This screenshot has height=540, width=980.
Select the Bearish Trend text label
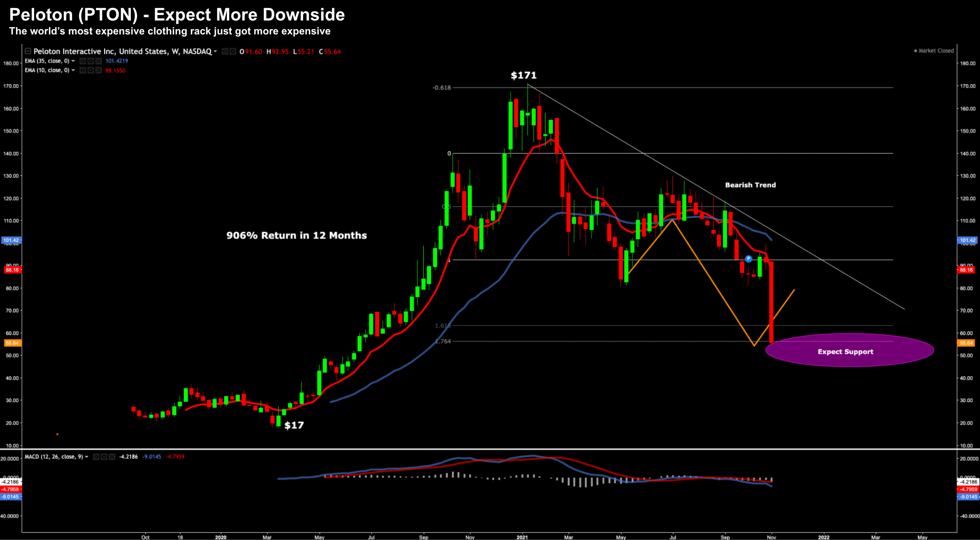[750, 185]
